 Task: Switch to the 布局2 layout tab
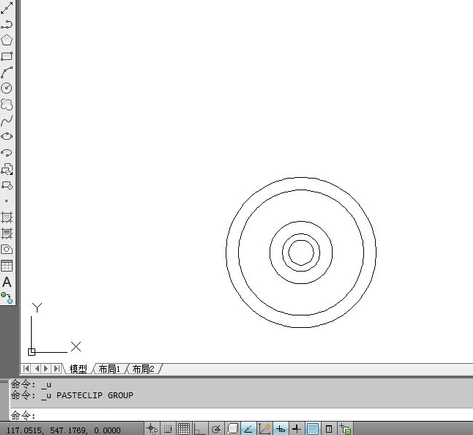coord(143,369)
